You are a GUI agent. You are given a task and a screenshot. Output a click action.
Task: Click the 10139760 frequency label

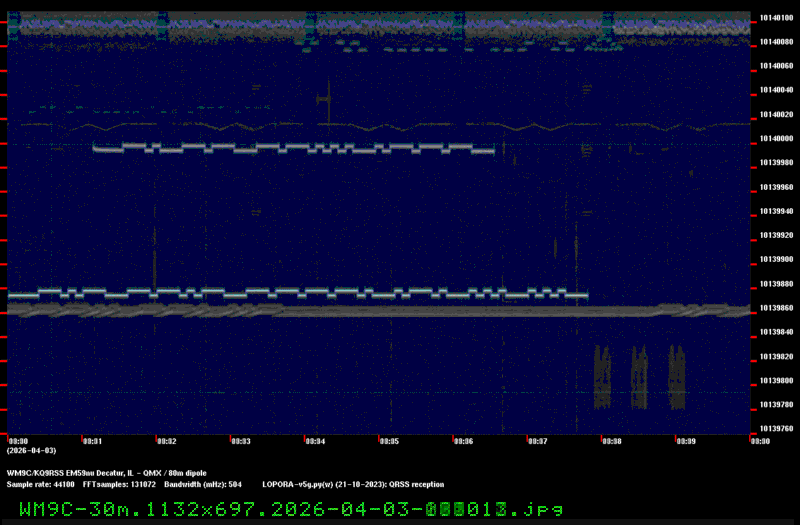coord(776,429)
